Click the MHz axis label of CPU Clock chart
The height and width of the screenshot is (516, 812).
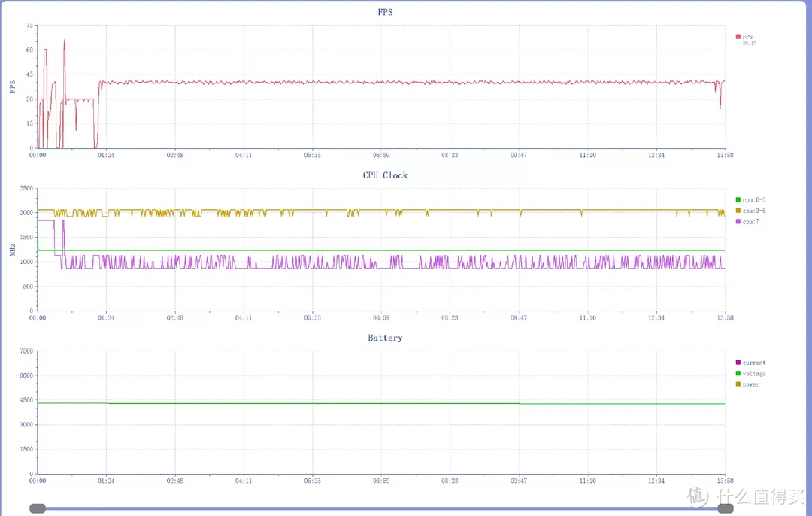tap(13, 250)
